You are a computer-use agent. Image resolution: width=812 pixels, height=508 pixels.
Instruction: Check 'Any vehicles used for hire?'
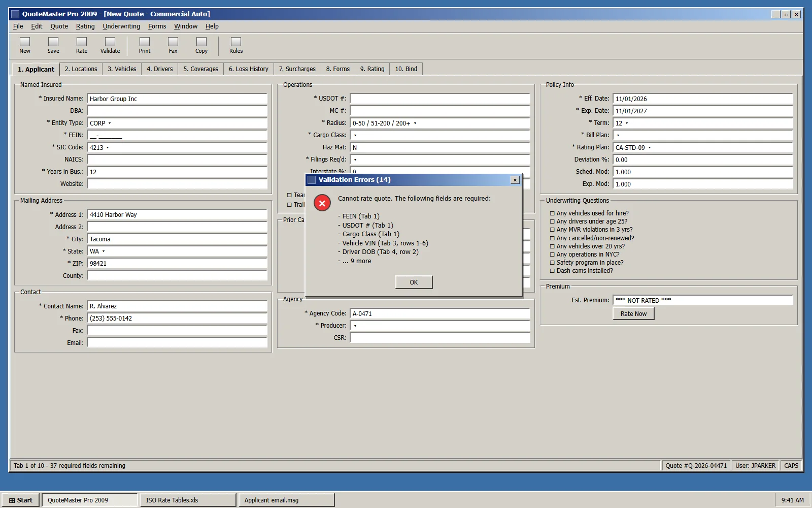coord(552,213)
